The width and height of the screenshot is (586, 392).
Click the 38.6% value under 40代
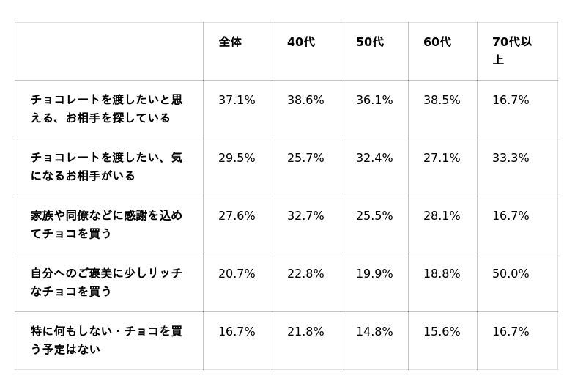tap(305, 100)
